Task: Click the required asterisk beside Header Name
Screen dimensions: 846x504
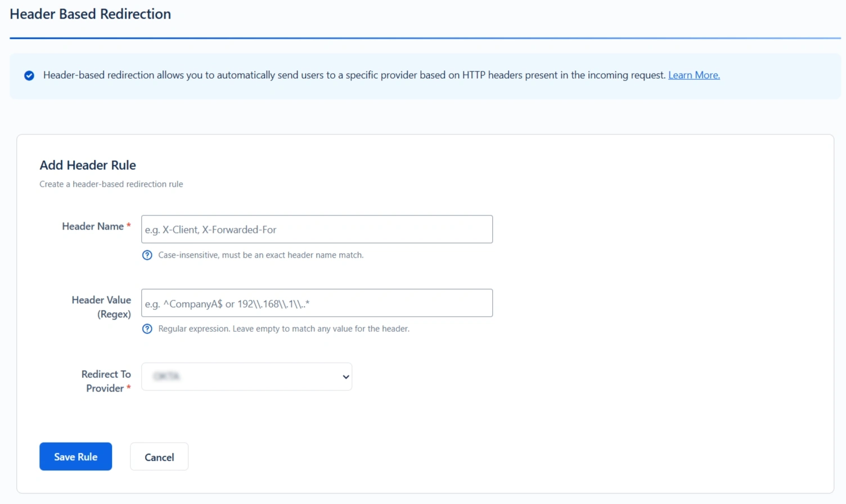Action: 128,224
